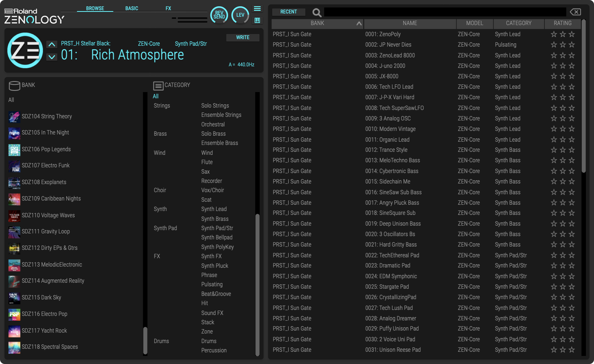This screenshot has width=594, height=364.
Task: Select SDZ107 Electro Funk thumbnail
Action: click(x=14, y=166)
